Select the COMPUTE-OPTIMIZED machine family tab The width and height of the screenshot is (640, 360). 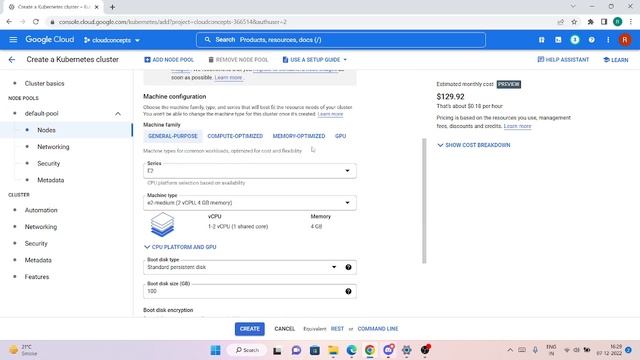235,136
